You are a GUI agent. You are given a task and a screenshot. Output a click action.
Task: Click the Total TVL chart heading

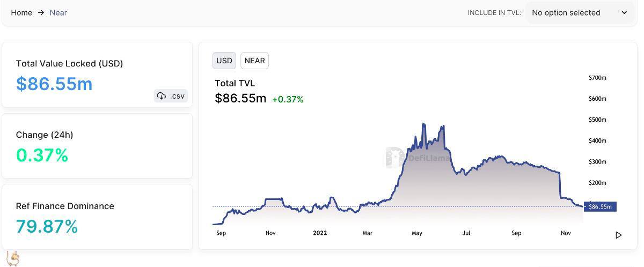click(235, 83)
